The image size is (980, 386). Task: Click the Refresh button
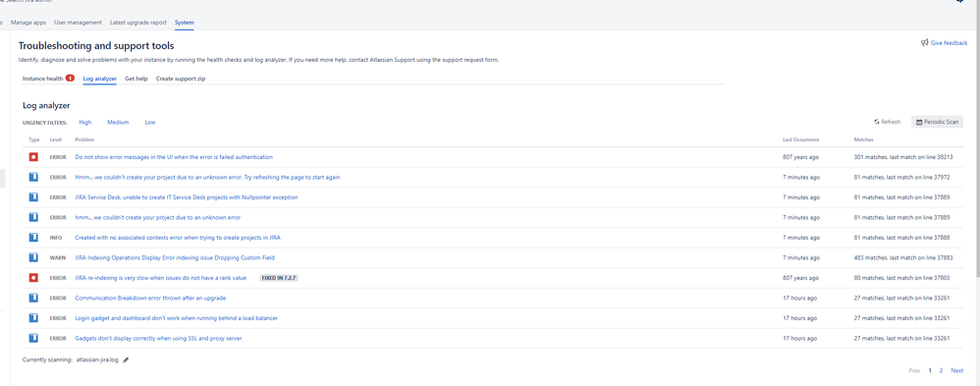[x=888, y=122]
